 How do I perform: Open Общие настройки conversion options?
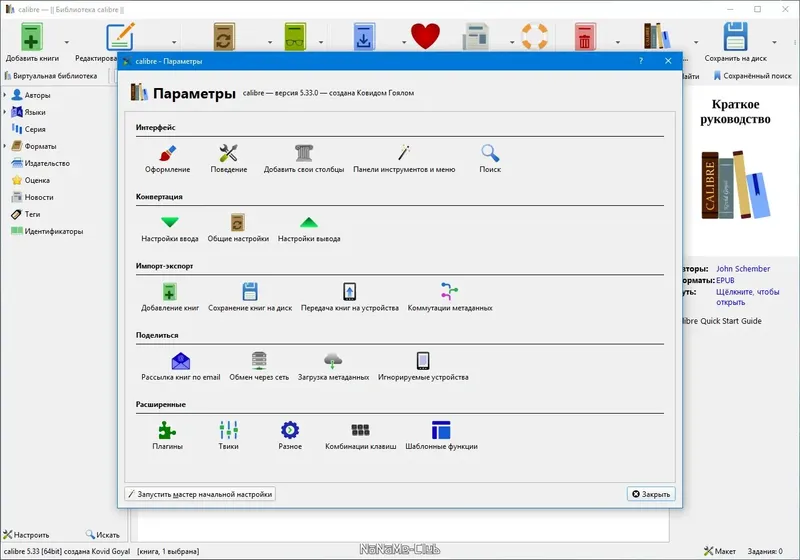238,228
